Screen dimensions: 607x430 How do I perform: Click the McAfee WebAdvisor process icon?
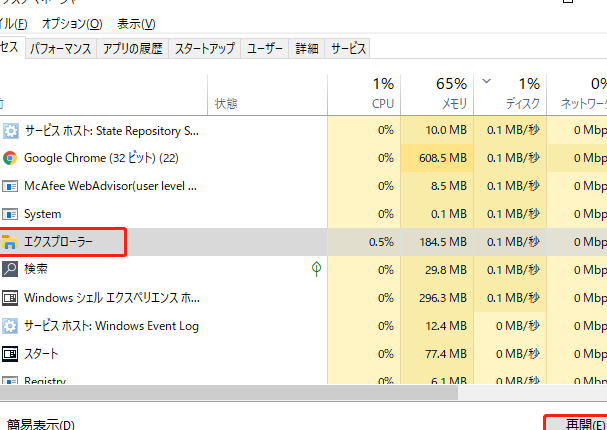pos(10,186)
